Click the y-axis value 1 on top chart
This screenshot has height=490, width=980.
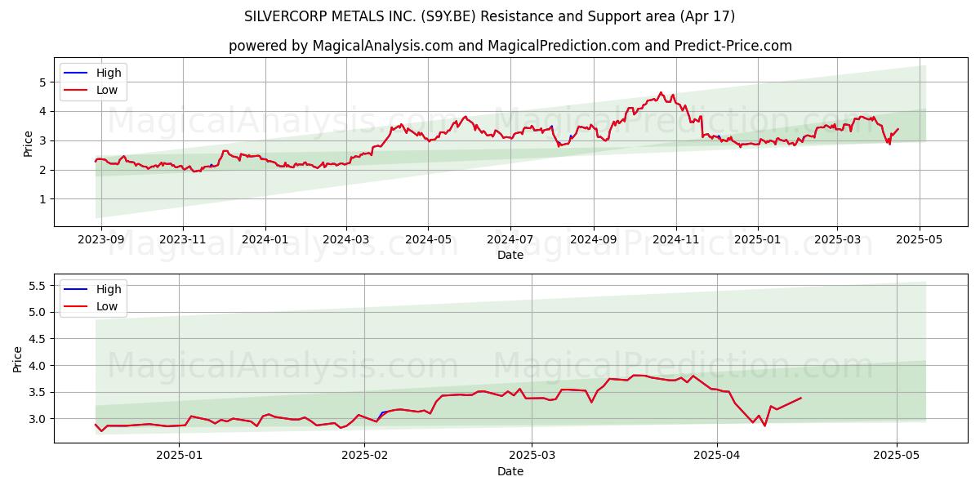point(44,199)
